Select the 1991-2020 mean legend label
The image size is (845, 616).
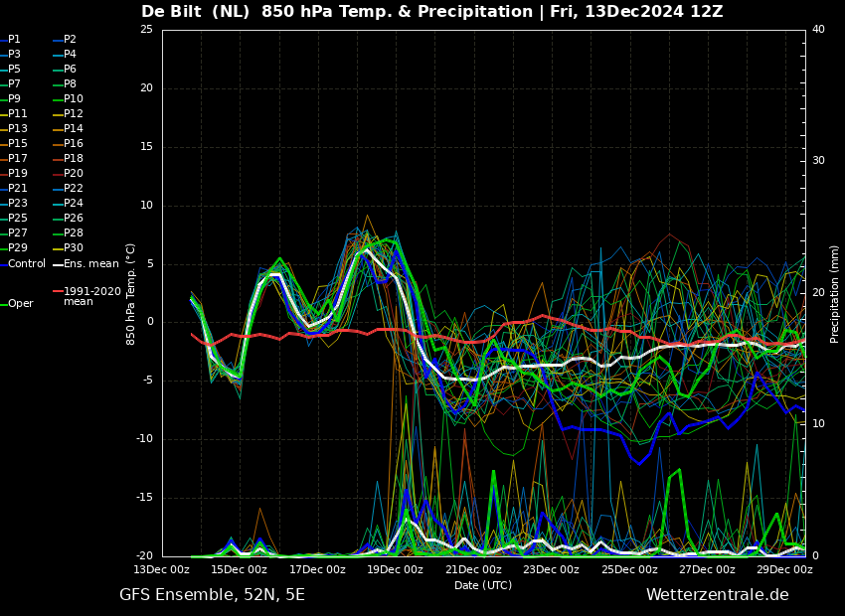pos(92,296)
